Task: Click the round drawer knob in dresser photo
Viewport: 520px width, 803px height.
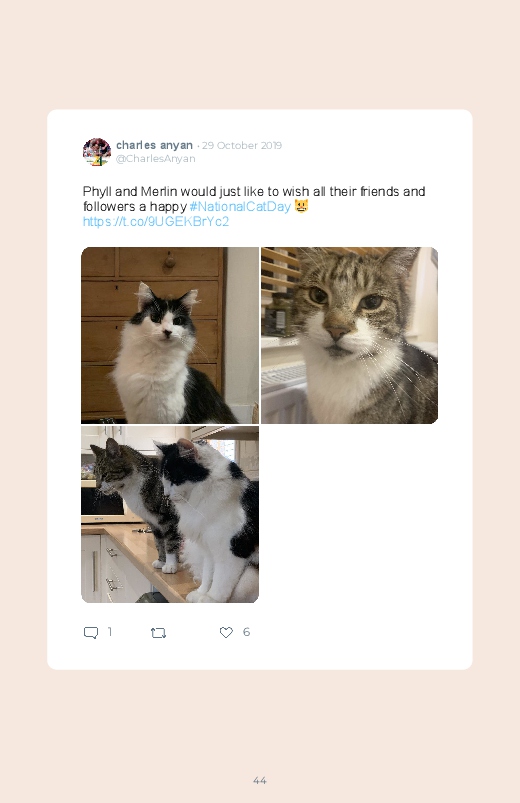Action: pyautogui.click(x=170, y=262)
